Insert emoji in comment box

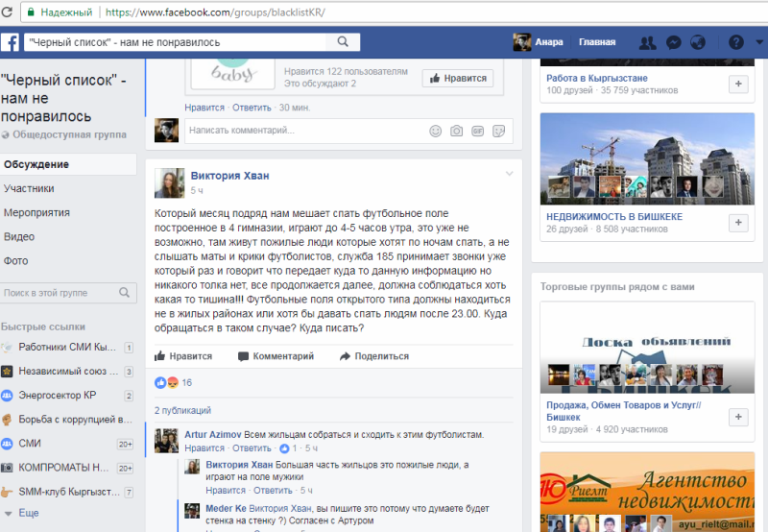435,131
